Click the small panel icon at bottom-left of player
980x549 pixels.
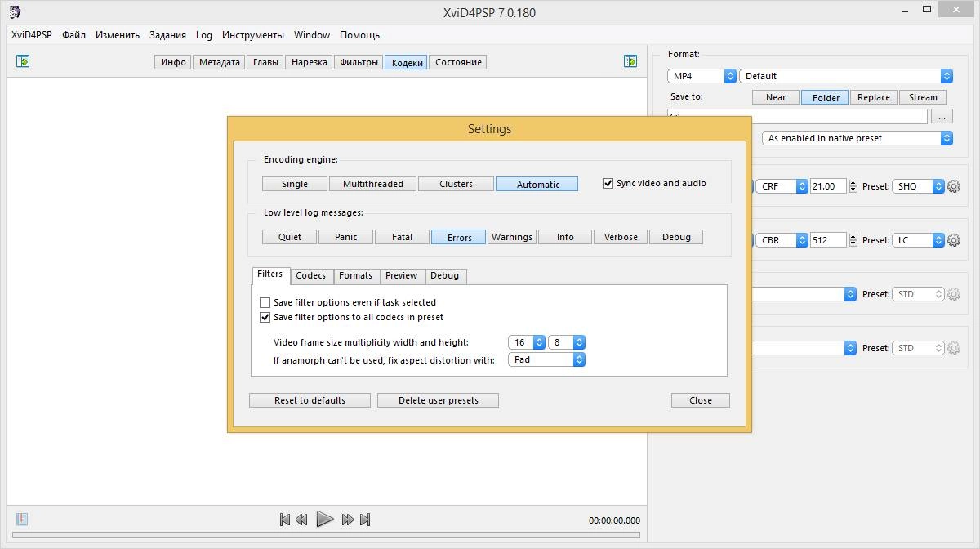click(22, 519)
